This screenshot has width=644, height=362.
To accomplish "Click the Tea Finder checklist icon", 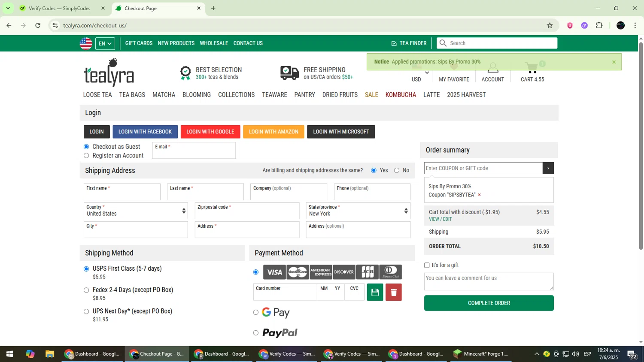I will coord(394,43).
